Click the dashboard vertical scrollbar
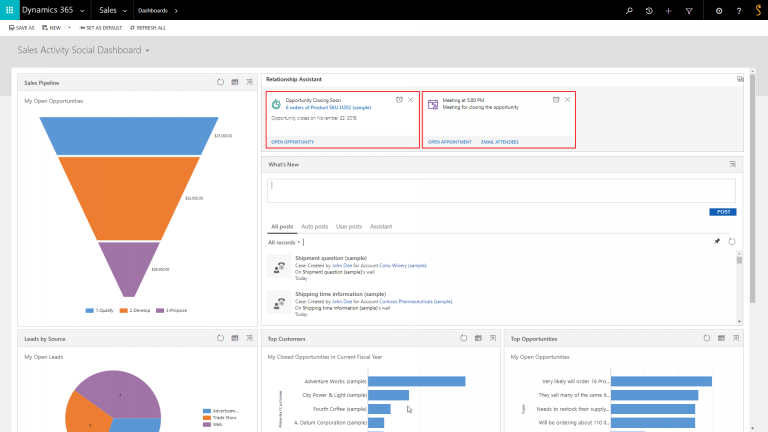 (752, 189)
